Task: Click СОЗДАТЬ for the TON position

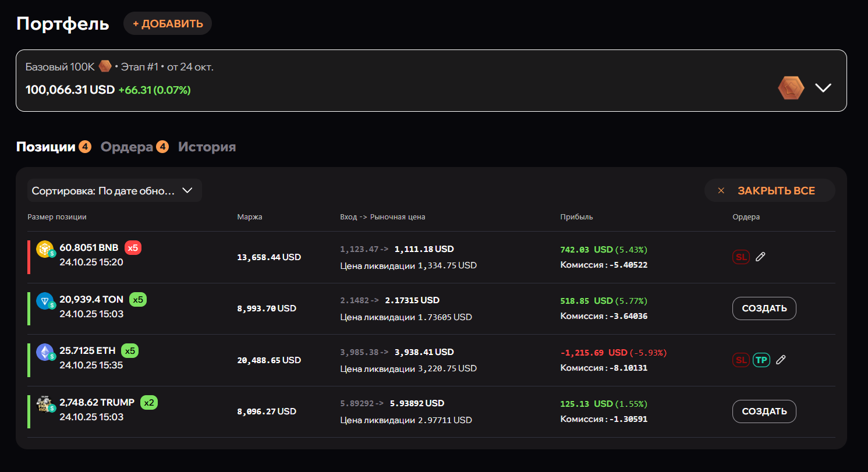Action: (x=764, y=308)
